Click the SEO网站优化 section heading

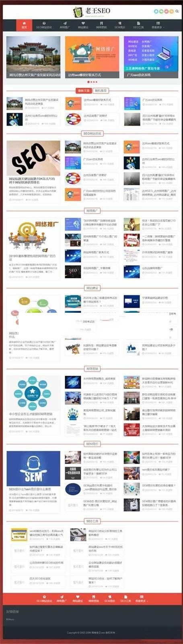pyautogui.click(x=92, y=133)
